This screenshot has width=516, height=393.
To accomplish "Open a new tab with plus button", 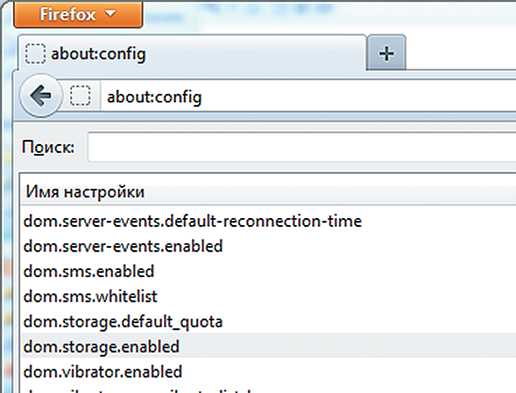I will [386, 53].
